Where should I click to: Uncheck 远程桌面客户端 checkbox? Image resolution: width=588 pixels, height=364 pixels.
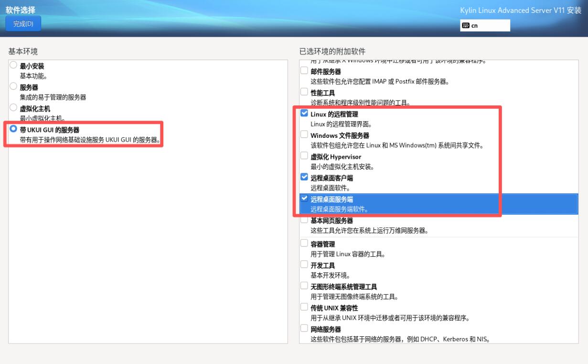[x=304, y=177]
